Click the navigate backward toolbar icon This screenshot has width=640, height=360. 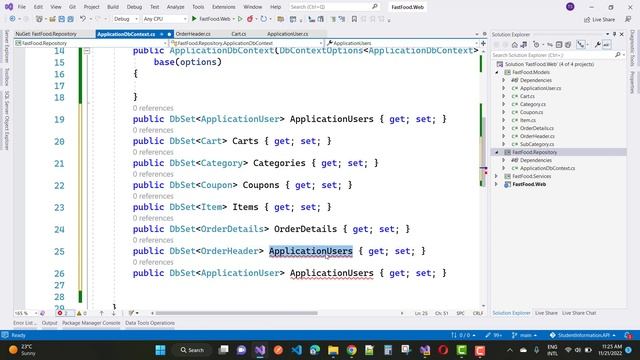tap(12, 19)
